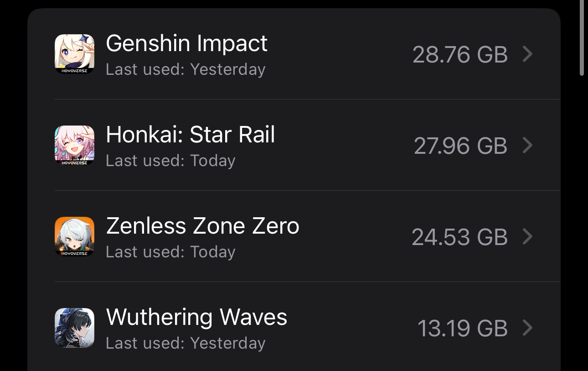The height and width of the screenshot is (371, 588).
Task: Expand the Zenless Zone Zero details chevron
Action: point(528,236)
